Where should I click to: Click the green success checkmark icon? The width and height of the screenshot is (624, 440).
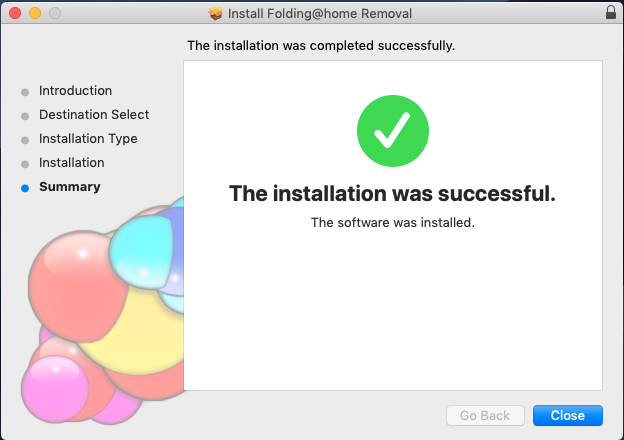pos(393,130)
